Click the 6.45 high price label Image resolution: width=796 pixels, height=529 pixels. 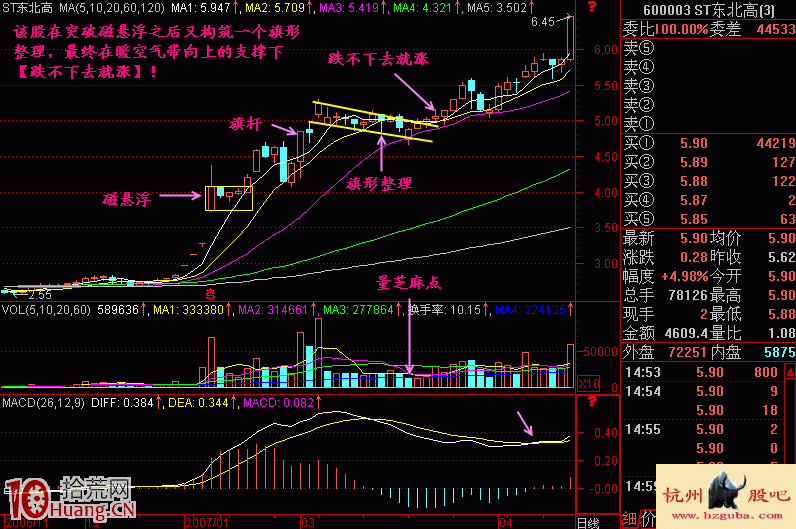click(543, 22)
